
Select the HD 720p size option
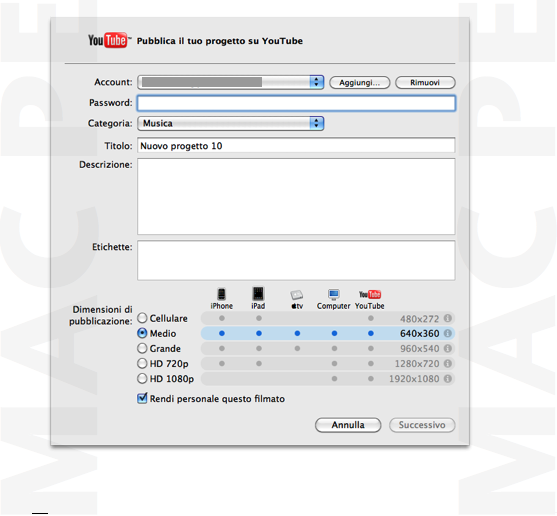pos(142,363)
